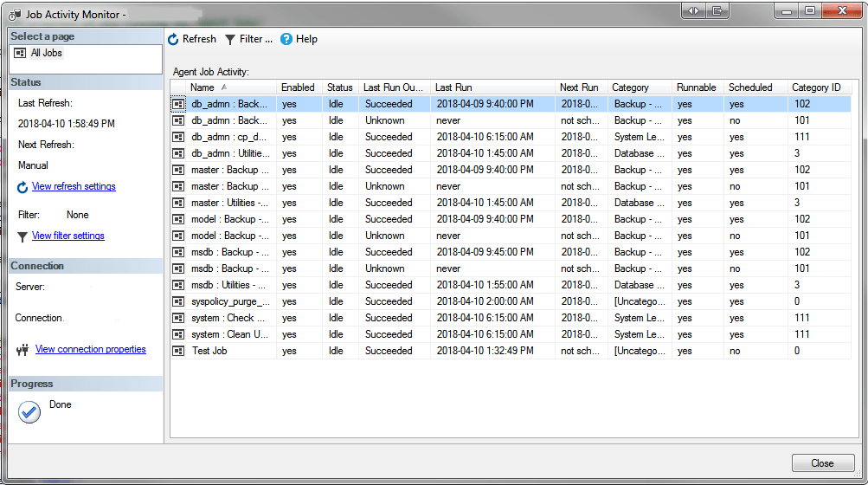Click title bar left-right arrows button
Viewport: 868px width, 485px height.
coord(694,10)
